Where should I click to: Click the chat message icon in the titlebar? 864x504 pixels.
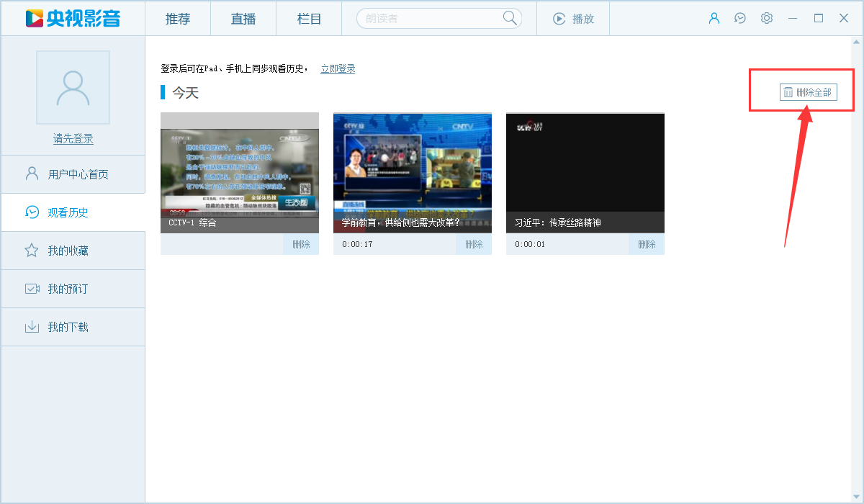pyautogui.click(x=740, y=18)
